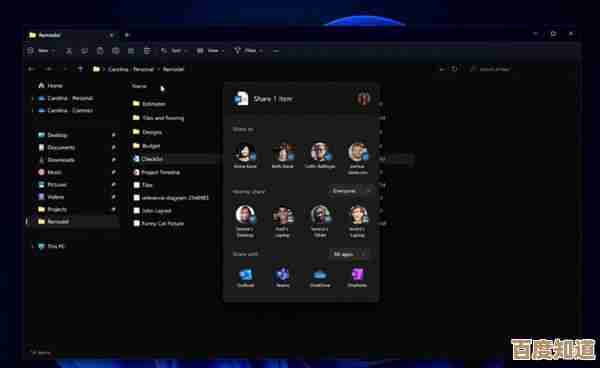Select the Remodel window tab
Viewport: 600px width, 368px height.
[x=69, y=35]
